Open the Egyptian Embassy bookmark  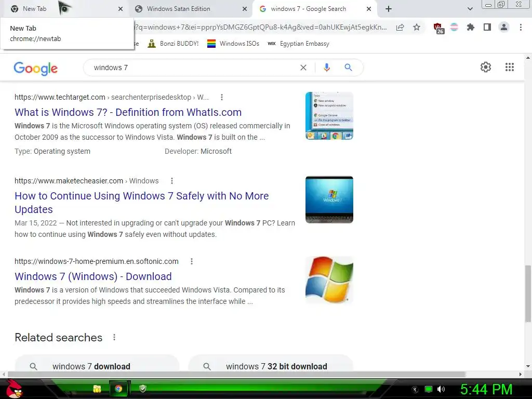coord(298,44)
